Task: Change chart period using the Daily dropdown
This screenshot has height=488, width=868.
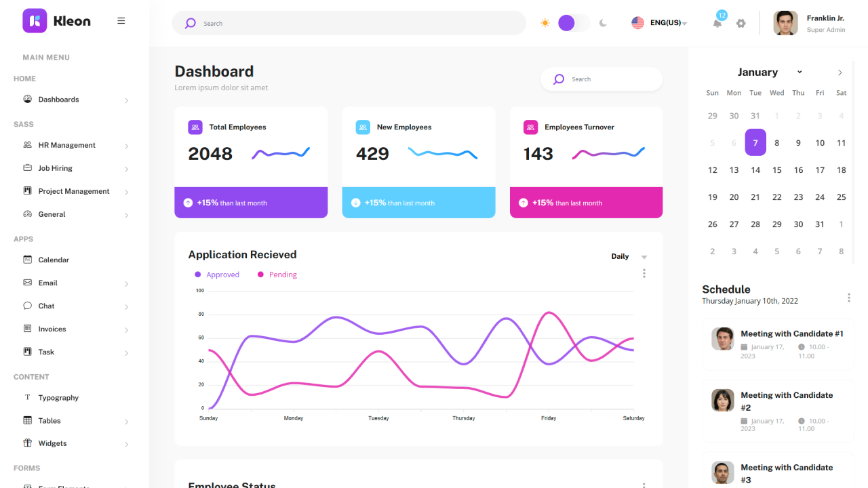Action: [x=629, y=256]
